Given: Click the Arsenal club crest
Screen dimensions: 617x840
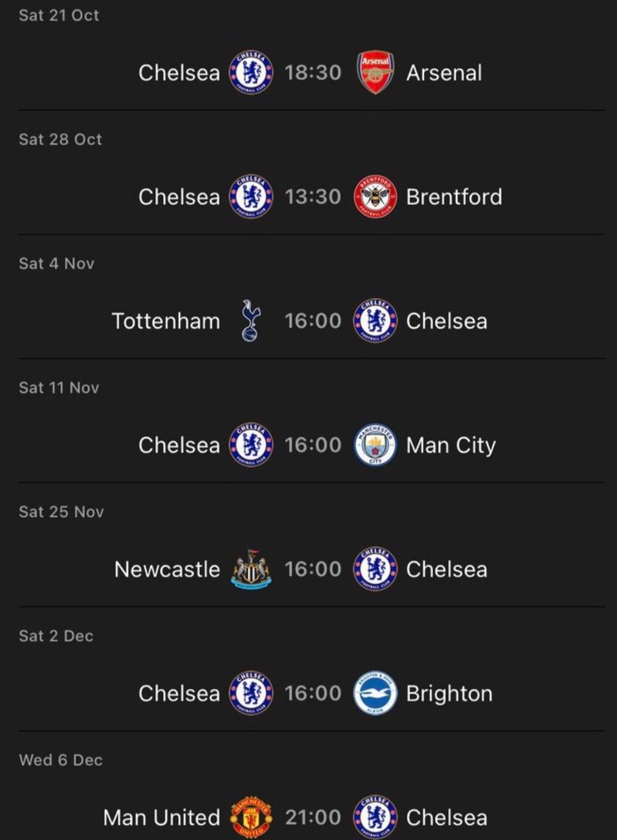Looking at the screenshot, I should click(375, 72).
